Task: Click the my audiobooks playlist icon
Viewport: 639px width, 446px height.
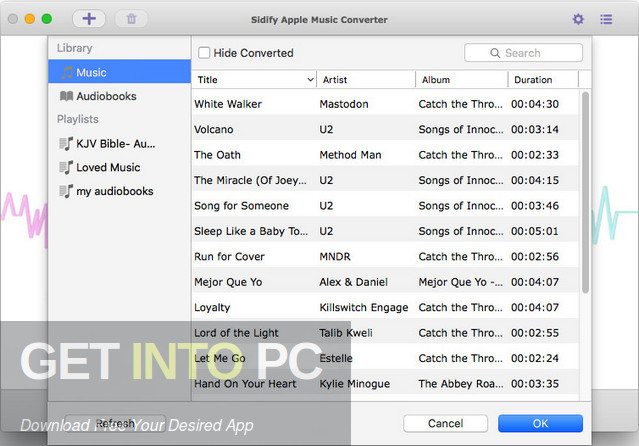Action: click(66, 191)
